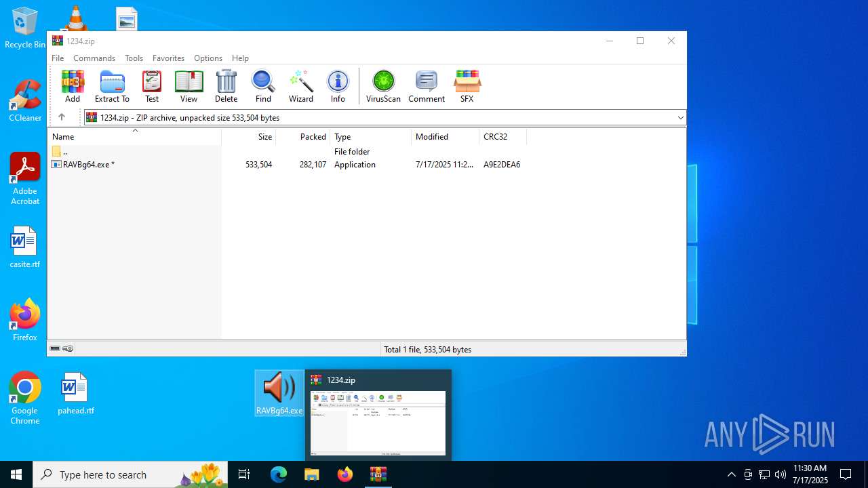Select the Recycle Bin desktop icon
The height and width of the screenshot is (488, 868).
25,28
